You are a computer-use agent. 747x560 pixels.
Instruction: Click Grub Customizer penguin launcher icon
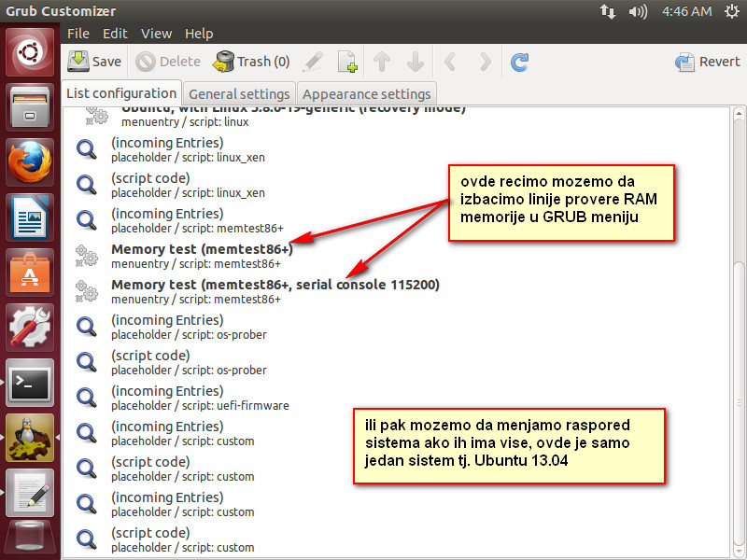click(30, 438)
